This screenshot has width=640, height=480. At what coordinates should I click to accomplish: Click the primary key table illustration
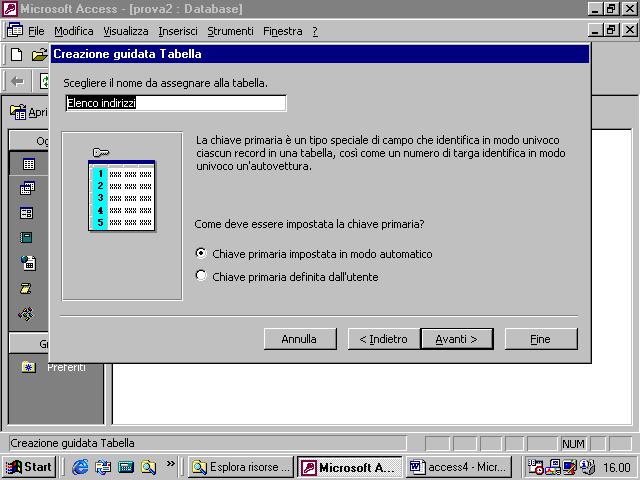tap(122, 190)
